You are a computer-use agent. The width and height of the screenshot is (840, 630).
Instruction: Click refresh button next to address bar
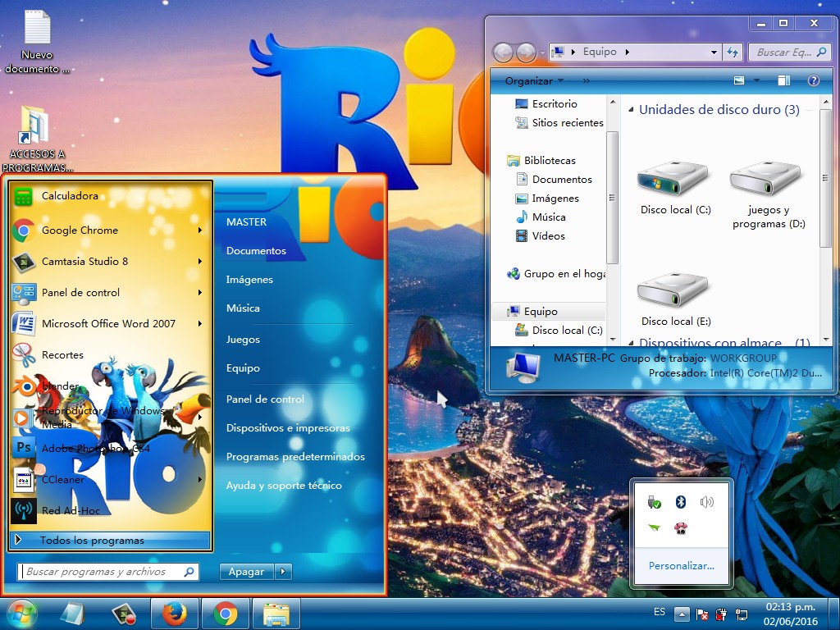click(733, 52)
